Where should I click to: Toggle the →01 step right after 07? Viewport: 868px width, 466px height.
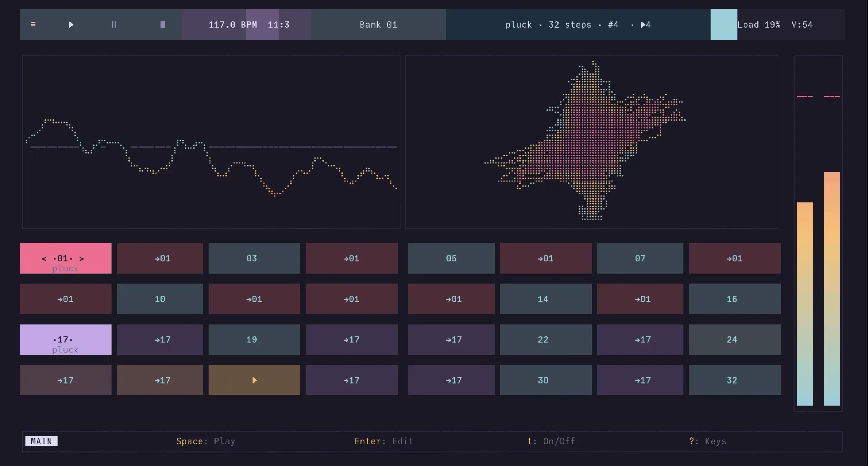pyautogui.click(x=735, y=258)
